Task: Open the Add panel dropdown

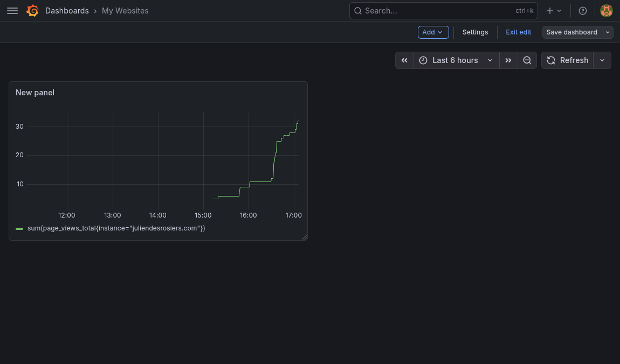Action: 433,32
